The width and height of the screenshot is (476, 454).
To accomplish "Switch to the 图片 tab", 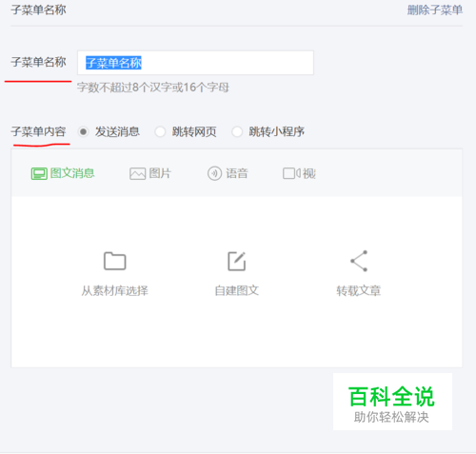I will [150, 173].
